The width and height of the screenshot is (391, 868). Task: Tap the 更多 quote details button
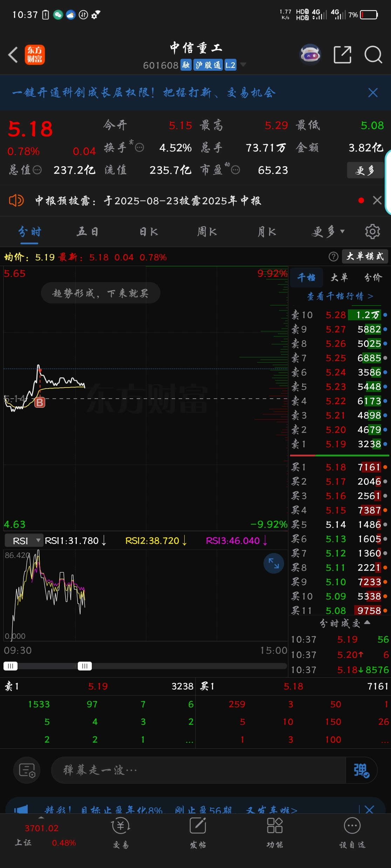click(x=365, y=170)
